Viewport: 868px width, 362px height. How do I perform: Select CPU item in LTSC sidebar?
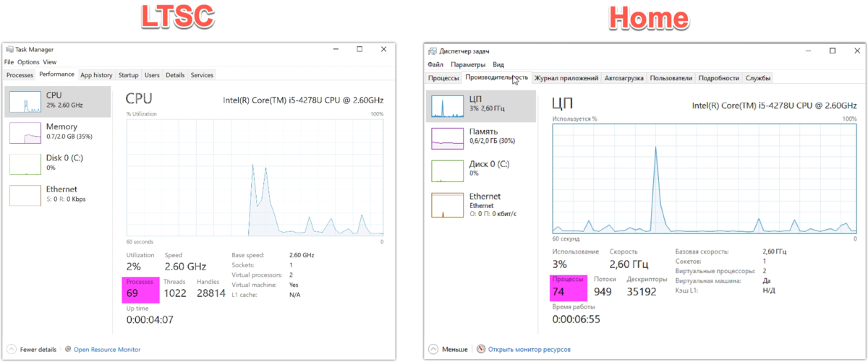(x=58, y=100)
